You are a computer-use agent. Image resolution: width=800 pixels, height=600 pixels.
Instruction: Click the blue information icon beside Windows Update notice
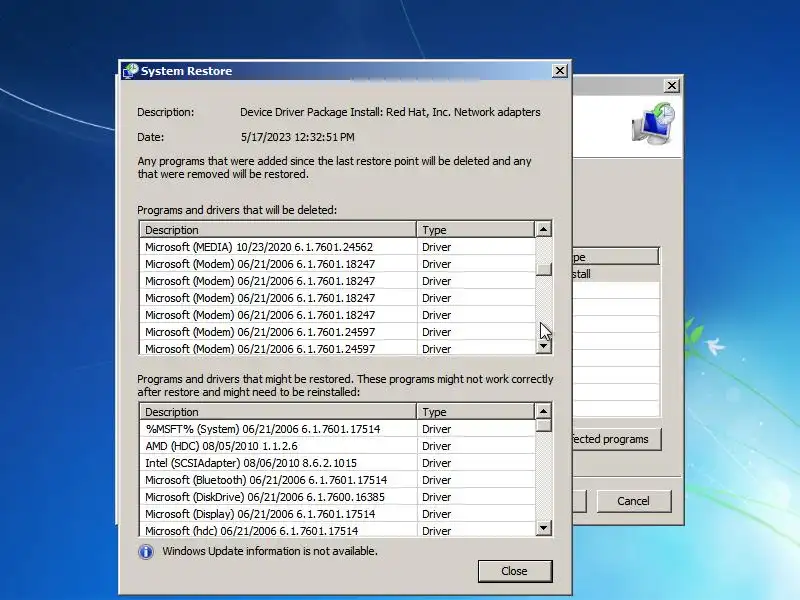[x=146, y=552]
